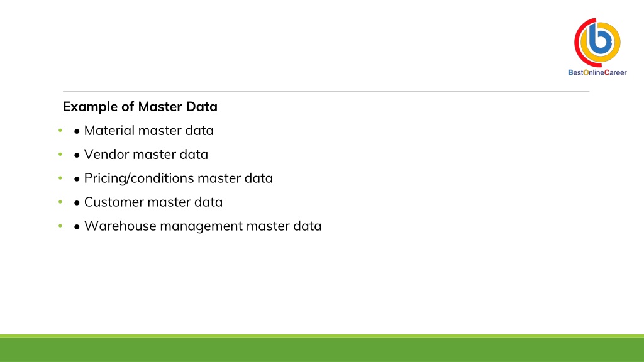The image size is (644, 362).
Task: Click the gray divider line above heading
Action: pos(326,91)
